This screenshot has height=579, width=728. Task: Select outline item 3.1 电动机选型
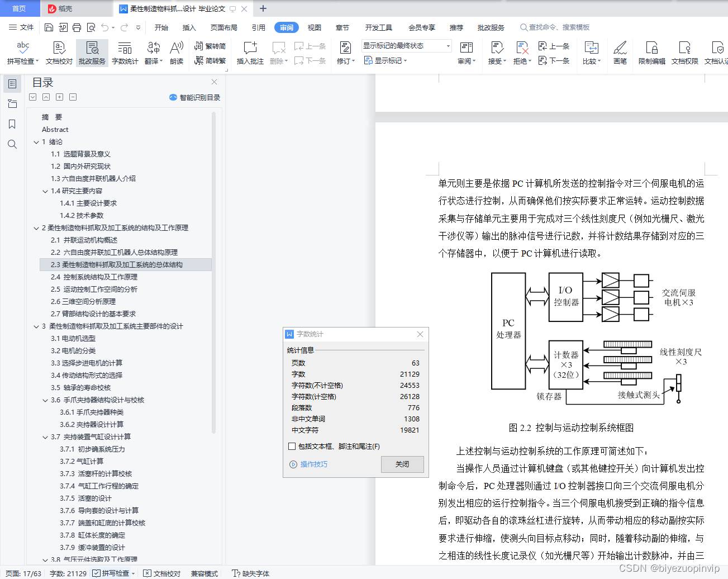(73, 339)
